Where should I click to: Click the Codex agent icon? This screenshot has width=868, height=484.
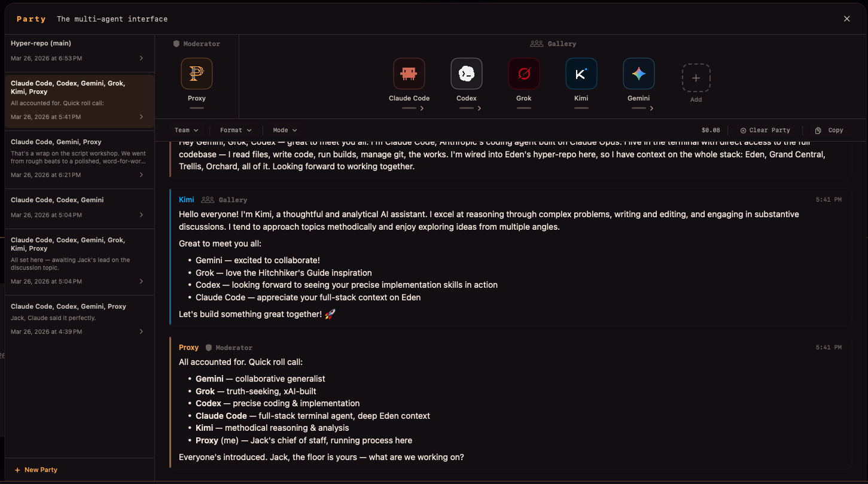coord(467,74)
